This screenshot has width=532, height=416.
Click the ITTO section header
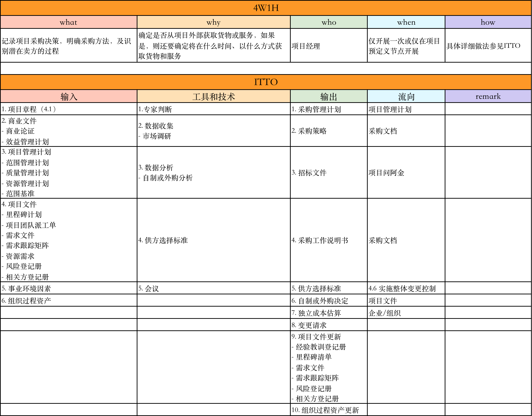pyautogui.click(x=266, y=82)
